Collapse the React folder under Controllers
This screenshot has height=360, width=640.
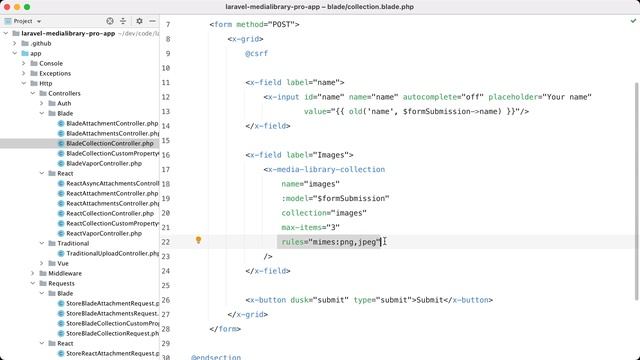pos(42,173)
